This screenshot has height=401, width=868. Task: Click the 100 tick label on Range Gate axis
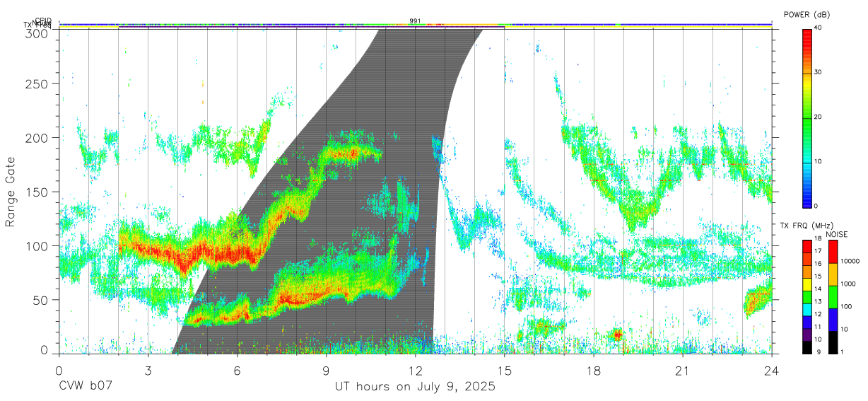(37, 246)
